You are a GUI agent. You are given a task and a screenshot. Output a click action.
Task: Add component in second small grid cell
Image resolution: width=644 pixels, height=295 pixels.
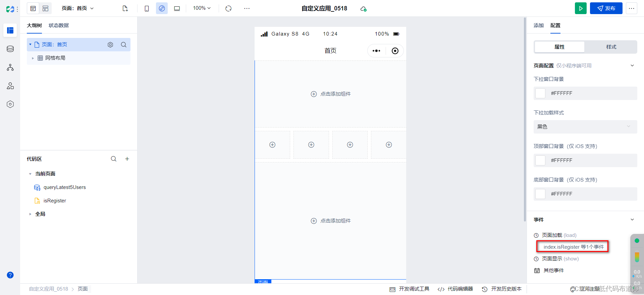pos(311,145)
